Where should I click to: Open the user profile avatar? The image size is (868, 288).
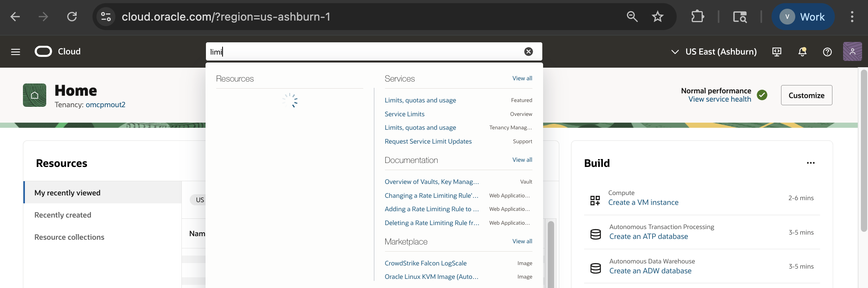[x=852, y=52]
